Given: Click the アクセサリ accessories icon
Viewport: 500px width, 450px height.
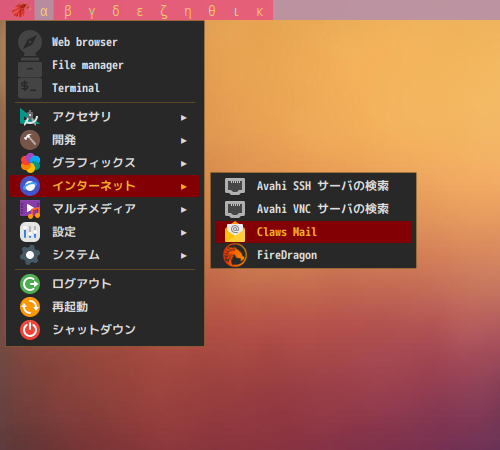Looking at the screenshot, I should [30, 117].
